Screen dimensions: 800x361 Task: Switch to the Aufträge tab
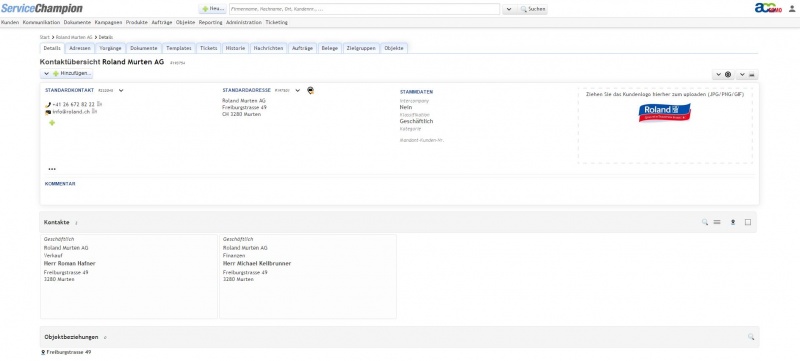(303, 48)
